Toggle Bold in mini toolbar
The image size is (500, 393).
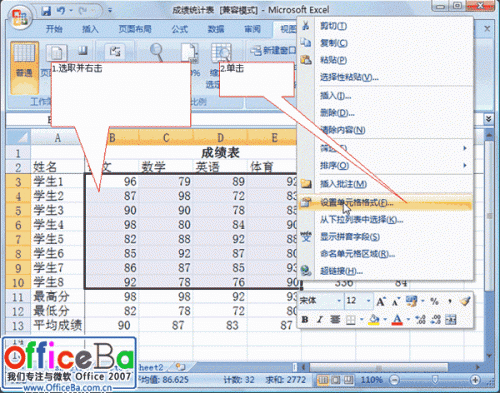[x=305, y=320]
